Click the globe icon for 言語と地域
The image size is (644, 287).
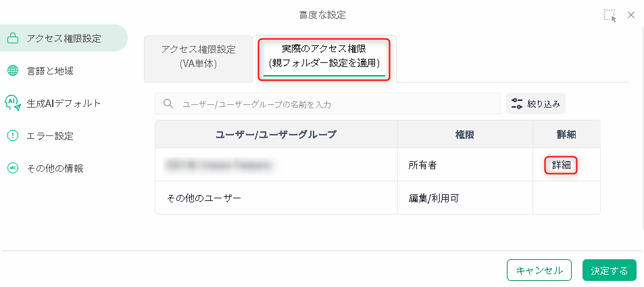coord(12,70)
